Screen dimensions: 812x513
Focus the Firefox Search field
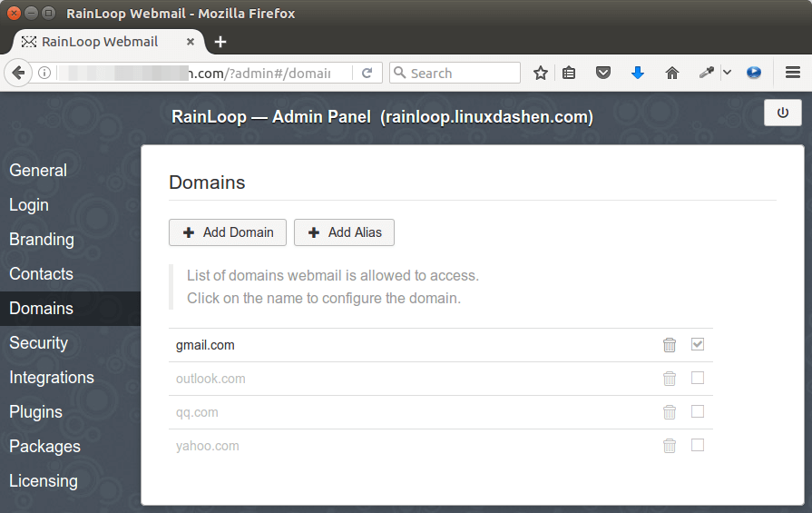click(463, 74)
